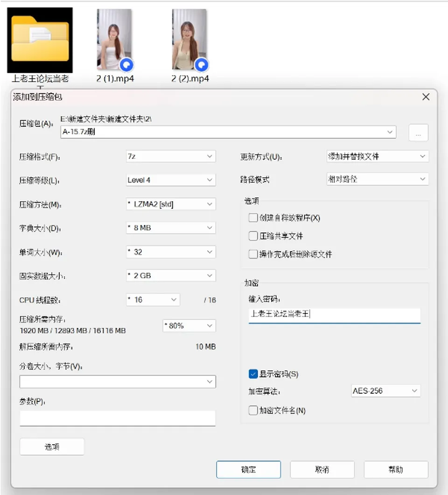Open the memory usage 80% dropdown
The width and height of the screenshot is (448, 495).
(189, 326)
